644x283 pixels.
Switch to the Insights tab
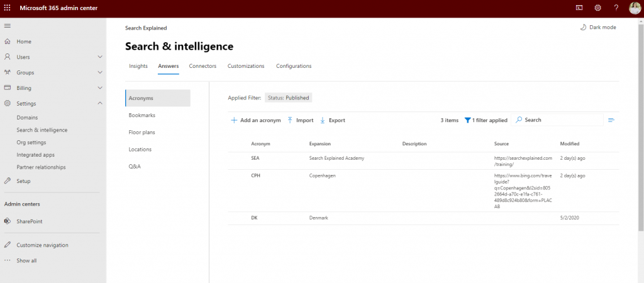(138, 65)
